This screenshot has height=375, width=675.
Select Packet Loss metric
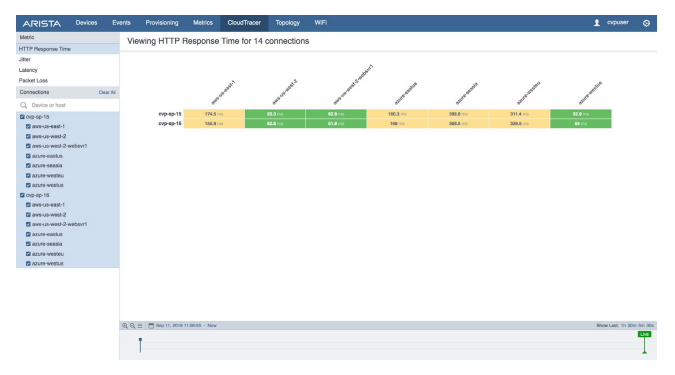(x=68, y=81)
